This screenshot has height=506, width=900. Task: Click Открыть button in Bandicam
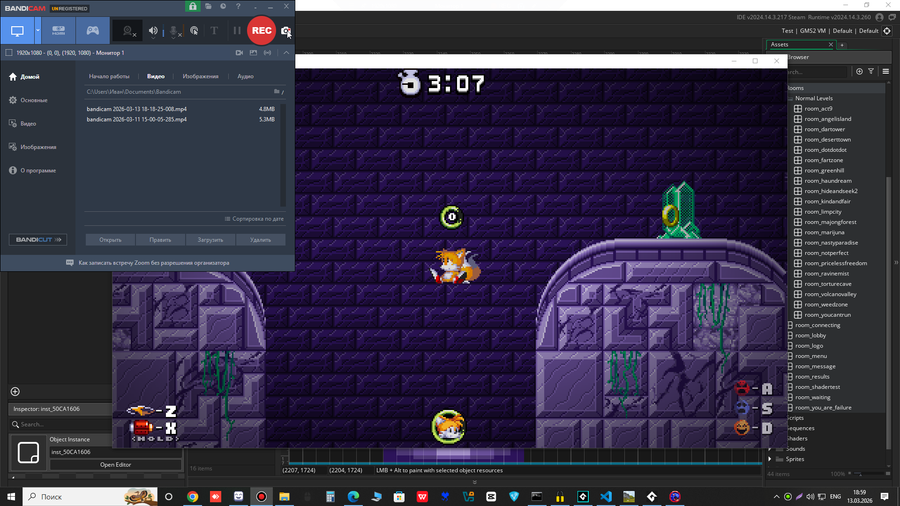pyautogui.click(x=110, y=240)
